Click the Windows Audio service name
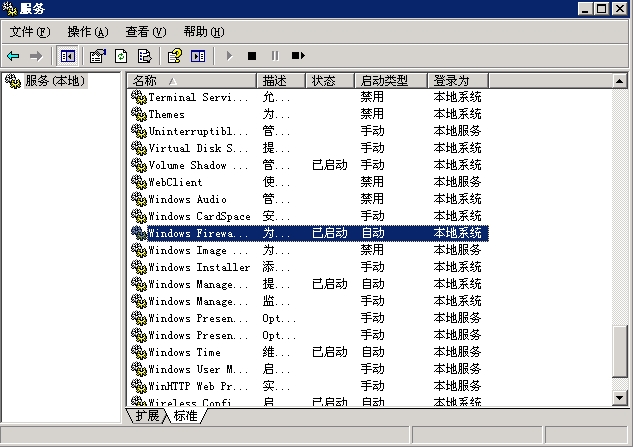This screenshot has height=447, width=633. pos(187,199)
